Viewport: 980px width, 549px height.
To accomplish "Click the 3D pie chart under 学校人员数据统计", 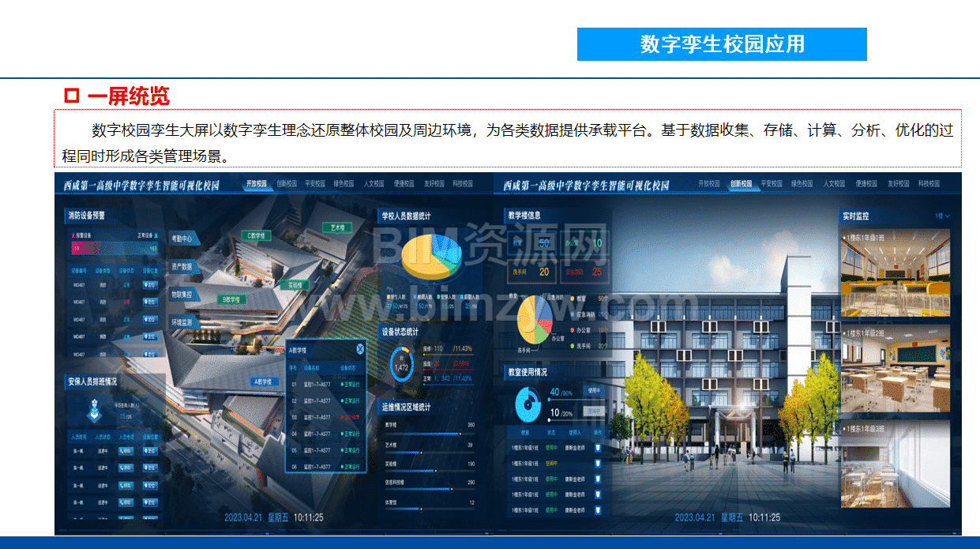I will click(430, 255).
